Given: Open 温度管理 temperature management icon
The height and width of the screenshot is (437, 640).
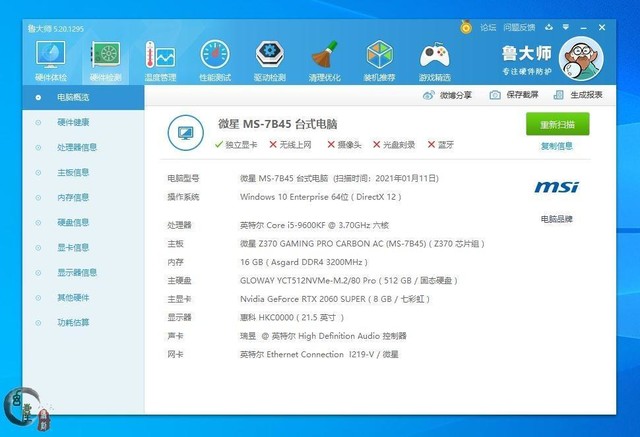Looking at the screenshot, I should [x=160, y=61].
